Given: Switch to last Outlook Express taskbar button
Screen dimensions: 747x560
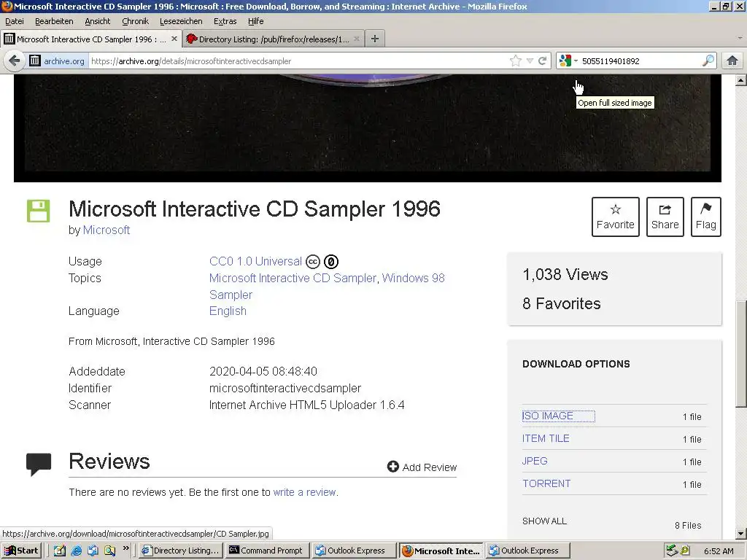Looking at the screenshot, I should (528, 551).
